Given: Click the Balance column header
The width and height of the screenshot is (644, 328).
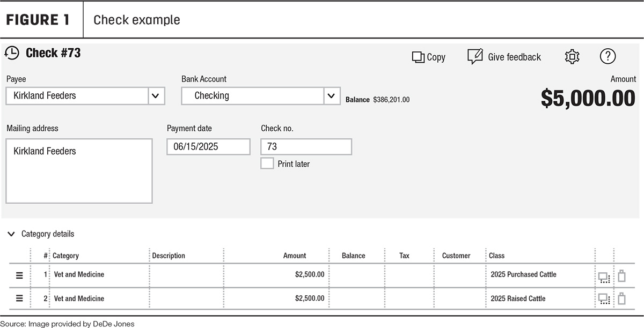Looking at the screenshot, I should (x=353, y=256).
